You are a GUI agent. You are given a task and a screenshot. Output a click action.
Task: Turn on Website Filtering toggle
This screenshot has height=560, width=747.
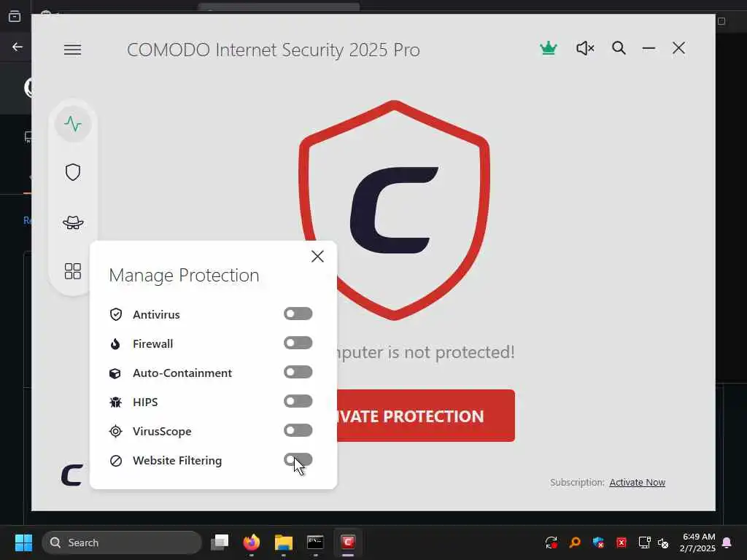[x=298, y=459]
